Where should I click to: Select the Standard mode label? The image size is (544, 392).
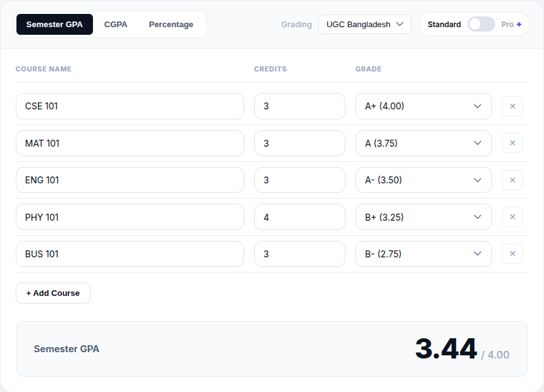pos(444,25)
